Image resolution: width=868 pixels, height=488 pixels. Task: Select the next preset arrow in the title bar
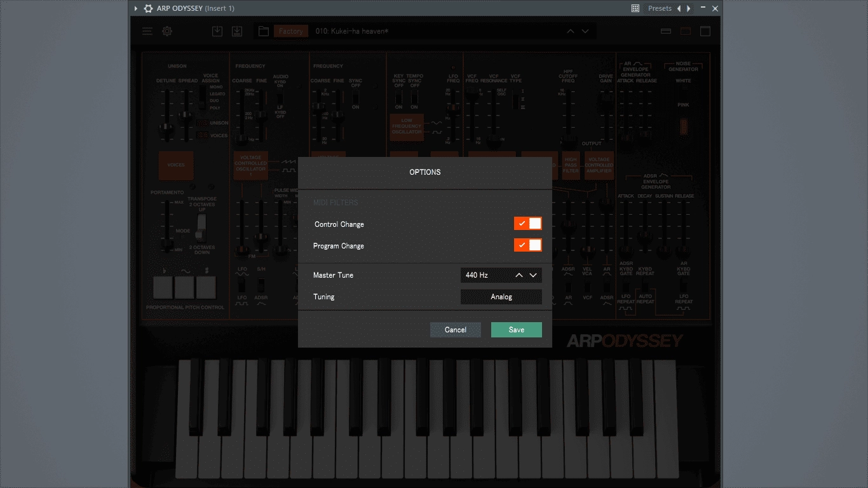tap(688, 8)
